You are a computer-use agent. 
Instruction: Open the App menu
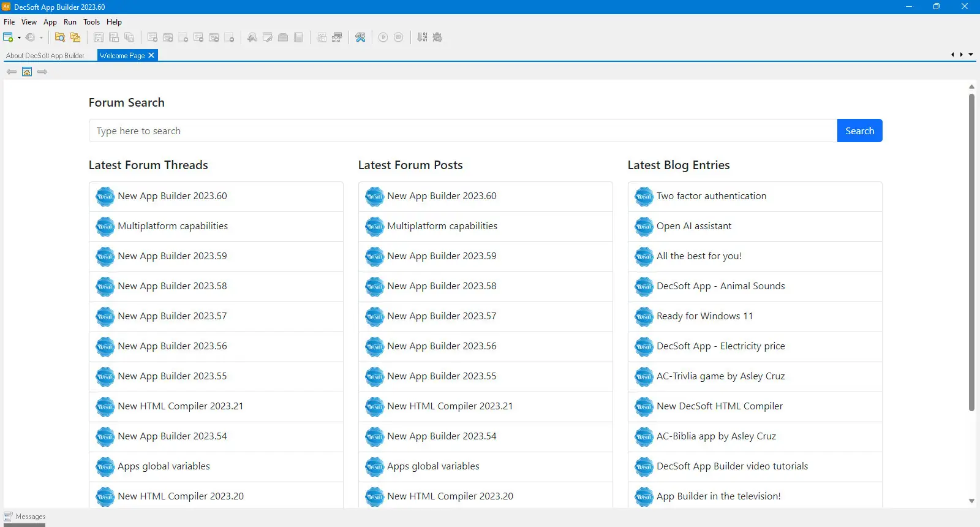tap(50, 22)
